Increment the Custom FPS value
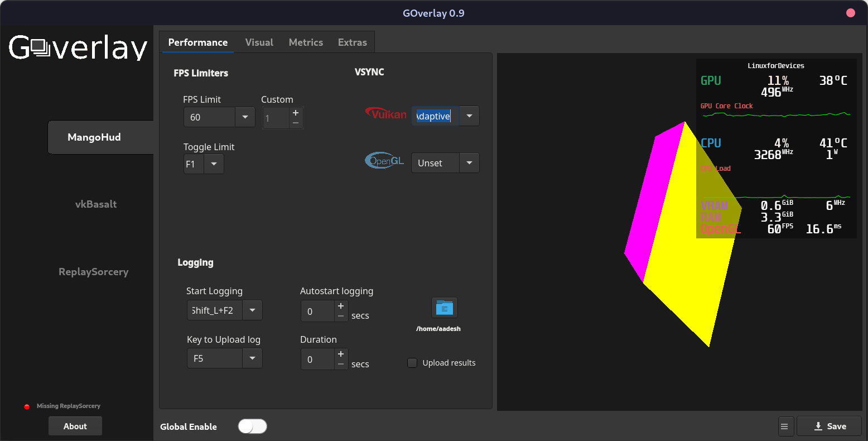 click(x=296, y=113)
